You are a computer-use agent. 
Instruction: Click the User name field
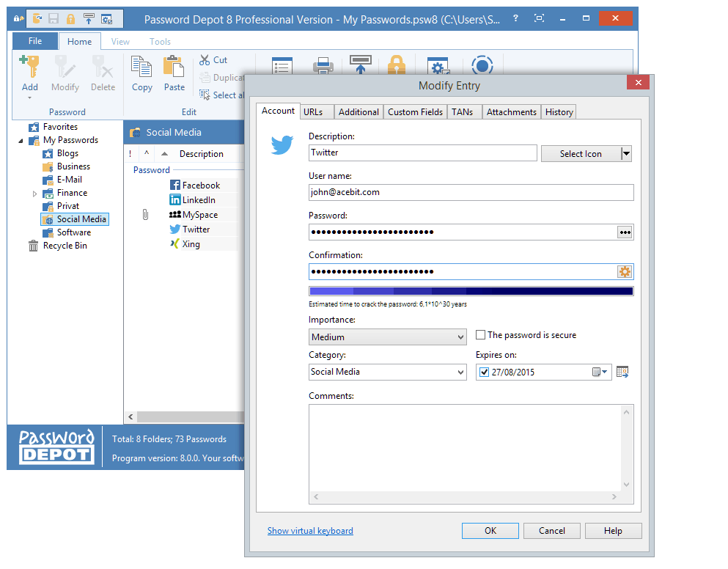point(471,192)
